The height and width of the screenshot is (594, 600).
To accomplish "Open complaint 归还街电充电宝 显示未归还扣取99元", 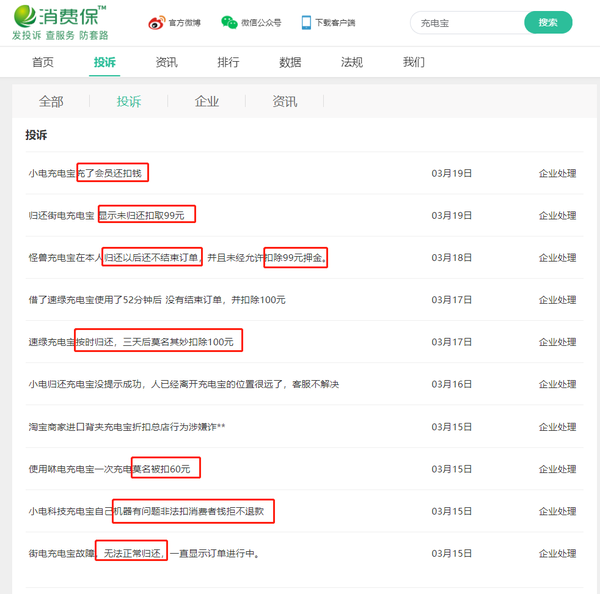I will click(x=106, y=215).
